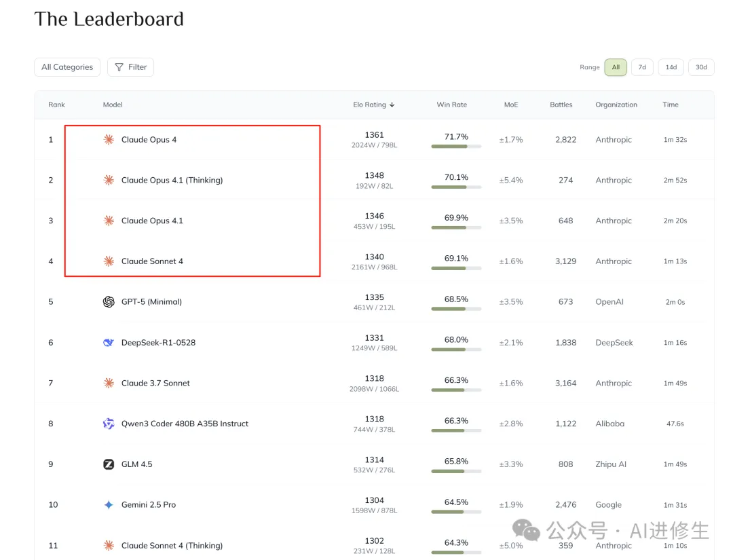733x560 pixels.
Task: Click the Gemini 2.5 Pro star icon
Action: (x=109, y=505)
